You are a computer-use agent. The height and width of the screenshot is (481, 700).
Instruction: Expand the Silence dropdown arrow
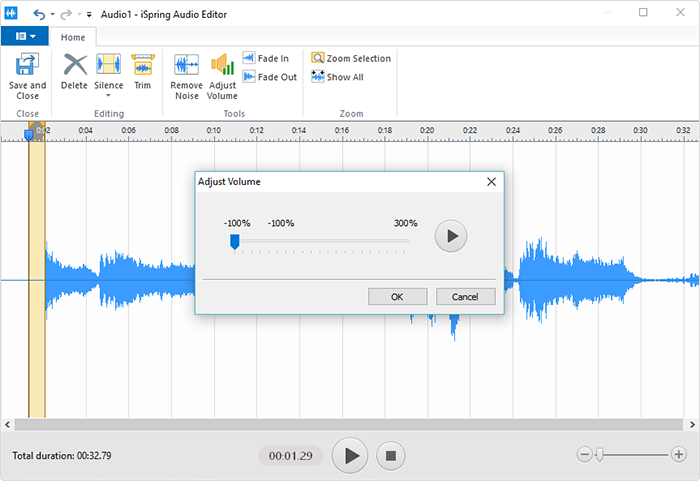pos(108,96)
